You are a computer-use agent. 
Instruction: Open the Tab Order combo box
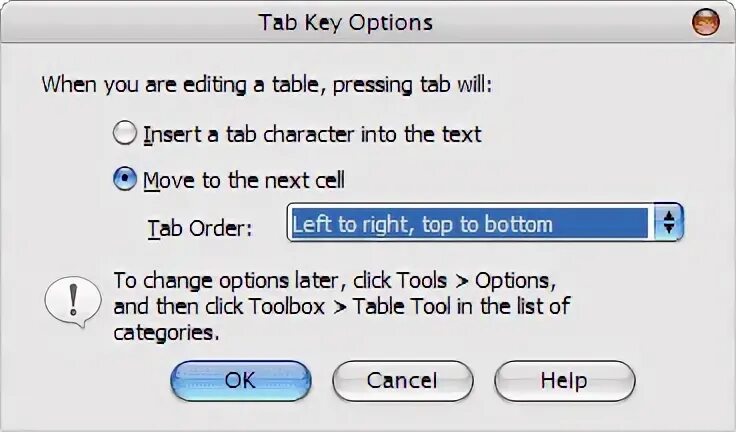pyautogui.click(x=485, y=223)
